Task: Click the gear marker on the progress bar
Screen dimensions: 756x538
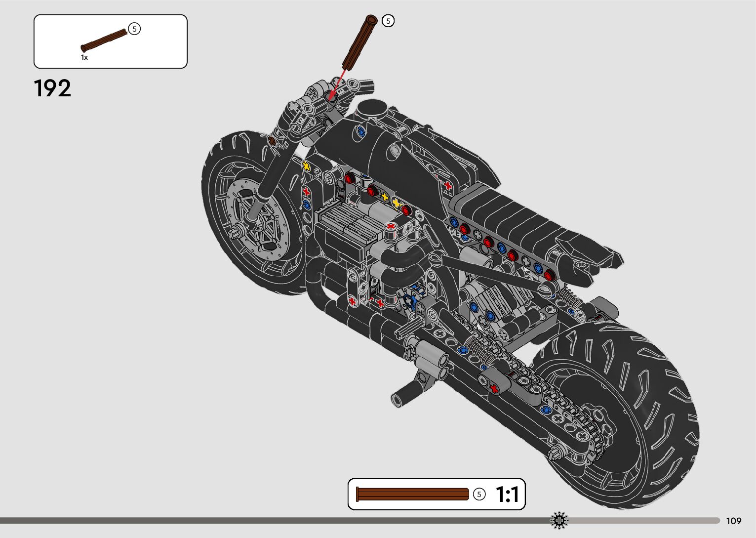Action: (559, 520)
